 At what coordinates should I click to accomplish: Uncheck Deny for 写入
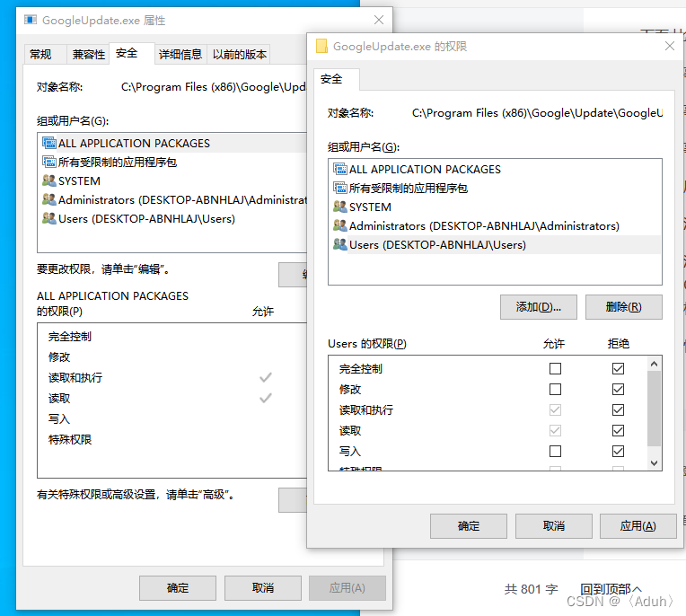pyautogui.click(x=618, y=451)
